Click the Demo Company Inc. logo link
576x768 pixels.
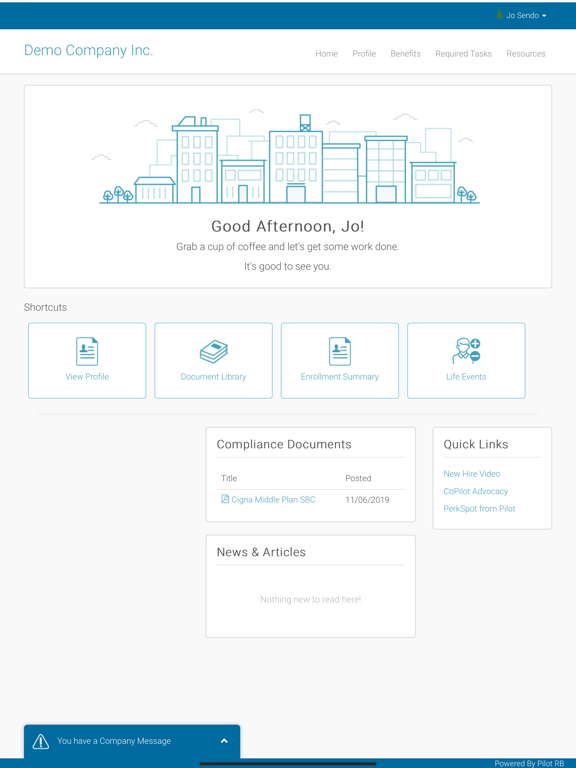(88, 50)
